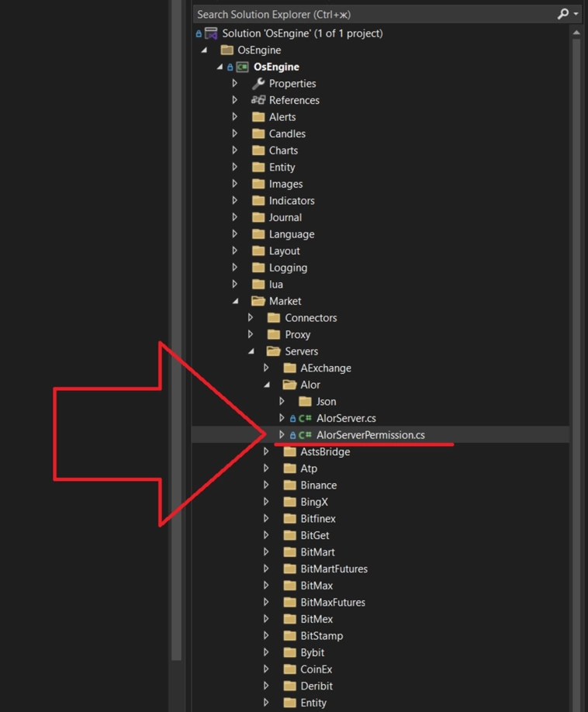Expand the AlorServerPermission.cs node
The width and height of the screenshot is (588, 712).
click(x=282, y=435)
